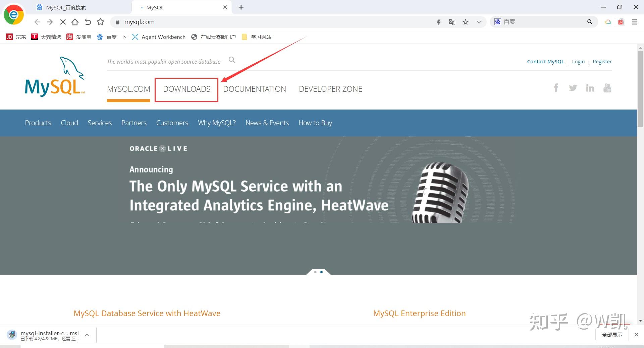
Task: Open the Agent Workbench bookmark
Action: 159,37
